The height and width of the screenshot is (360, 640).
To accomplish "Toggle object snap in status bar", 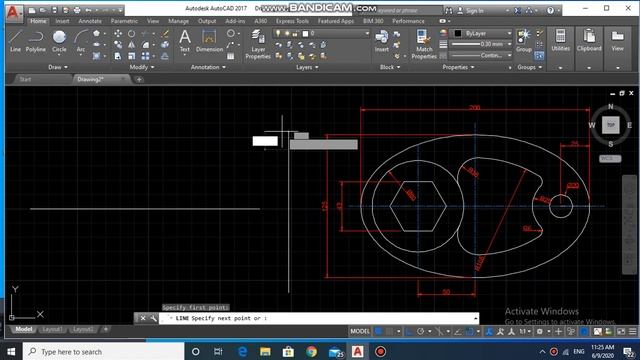I will pos(469,331).
